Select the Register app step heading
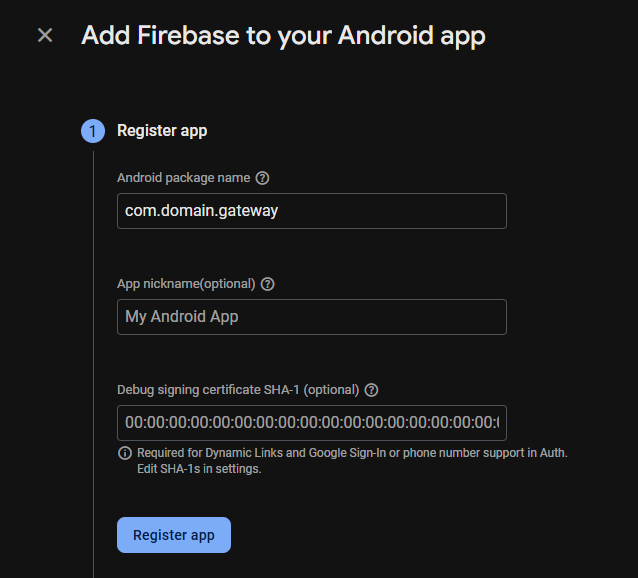The width and height of the screenshot is (638, 578). [x=162, y=131]
